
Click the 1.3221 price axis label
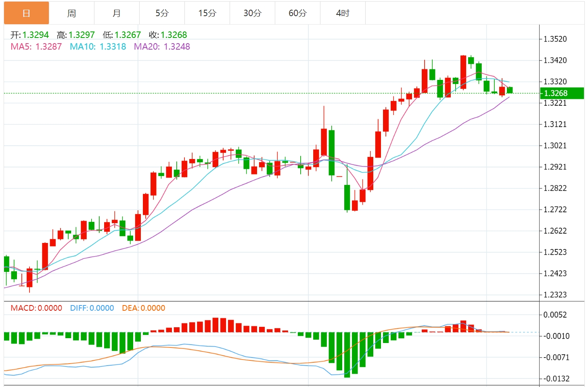click(555, 103)
